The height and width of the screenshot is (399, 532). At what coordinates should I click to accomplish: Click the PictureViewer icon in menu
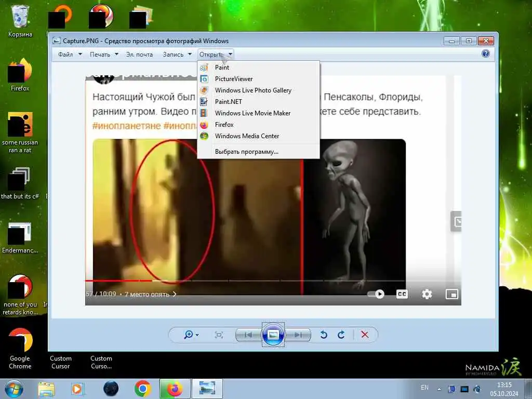(x=204, y=79)
